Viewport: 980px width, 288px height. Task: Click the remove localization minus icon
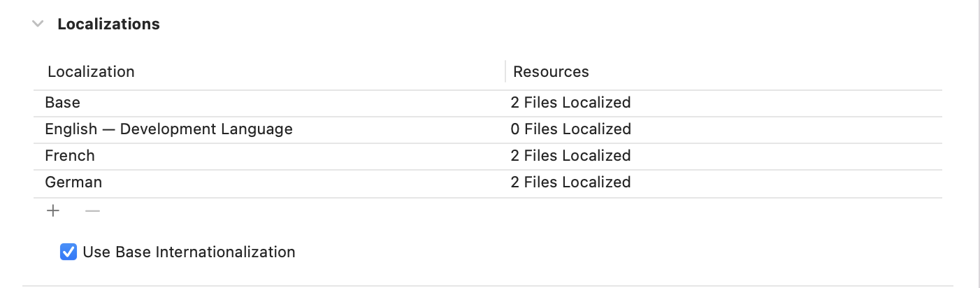coord(92,210)
